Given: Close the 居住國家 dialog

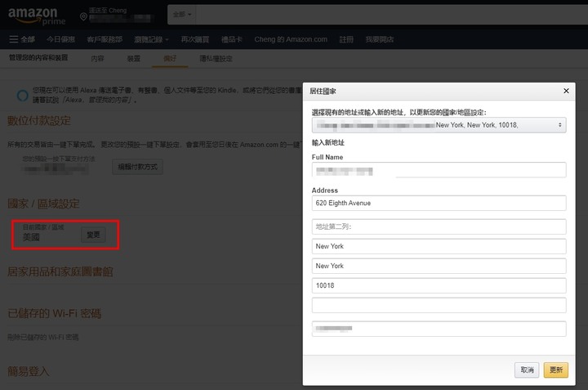Looking at the screenshot, I should coord(566,91).
